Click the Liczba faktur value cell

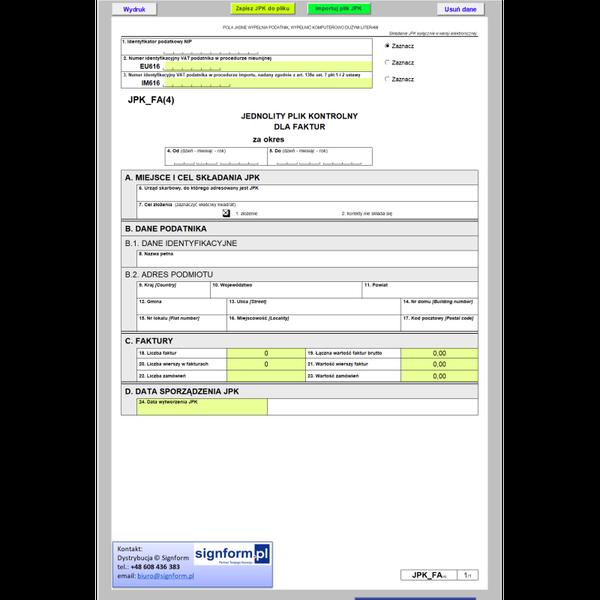(x=266, y=353)
